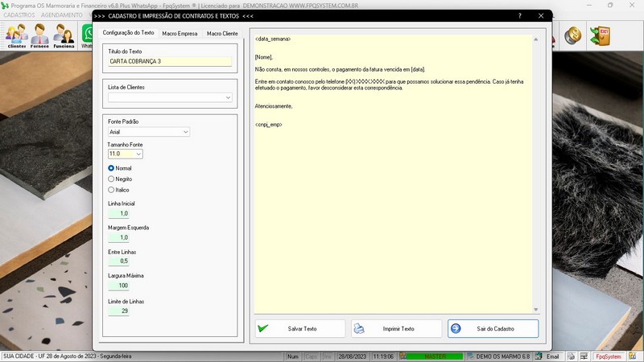Open the Fornece suppliers icon
The width and height of the screenshot is (644, 362).
click(x=40, y=36)
